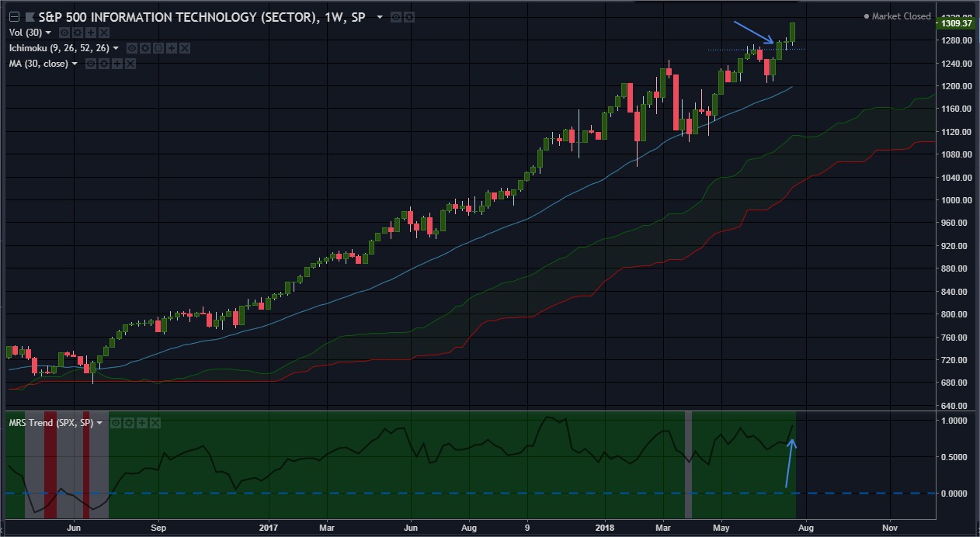Click the 1200.00 price axis label

coord(956,86)
